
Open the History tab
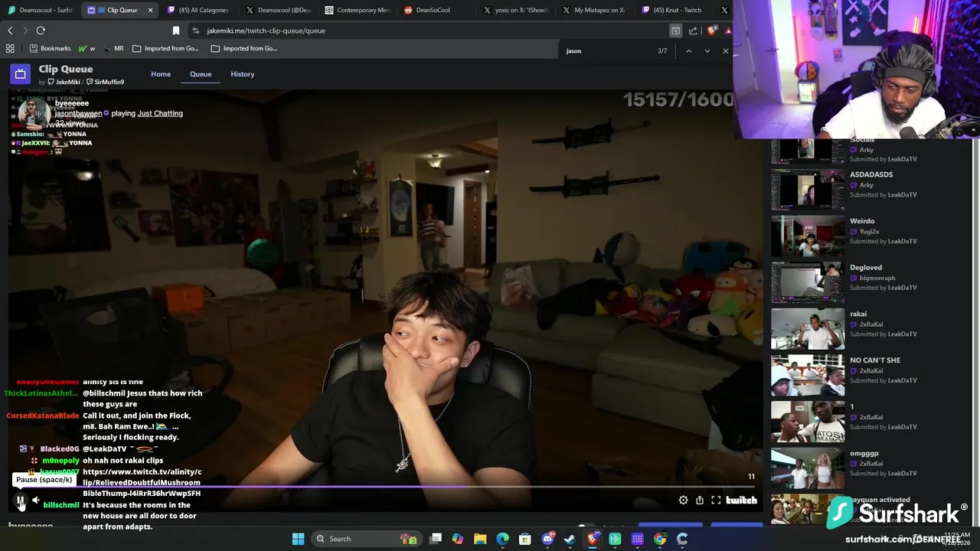242,74
